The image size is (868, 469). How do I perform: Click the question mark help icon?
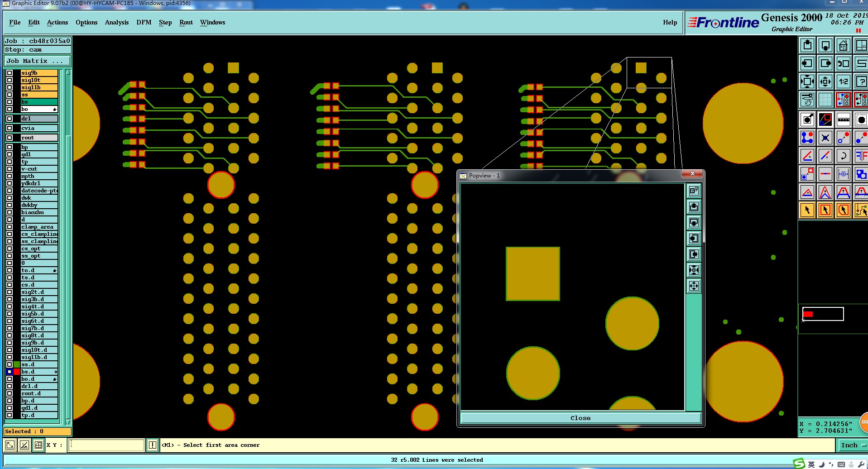(861, 81)
